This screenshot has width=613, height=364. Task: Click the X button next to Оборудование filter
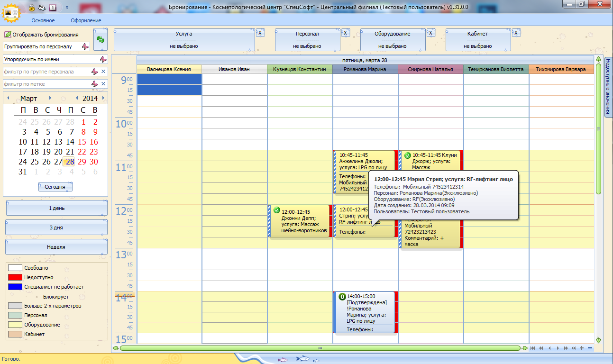tap(430, 33)
